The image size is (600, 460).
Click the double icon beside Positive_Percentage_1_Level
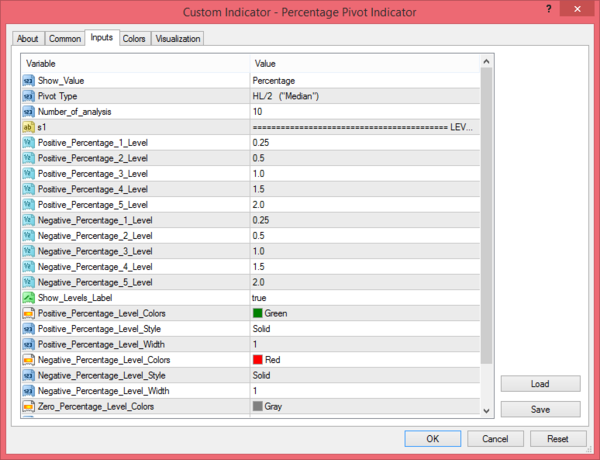tap(29, 143)
